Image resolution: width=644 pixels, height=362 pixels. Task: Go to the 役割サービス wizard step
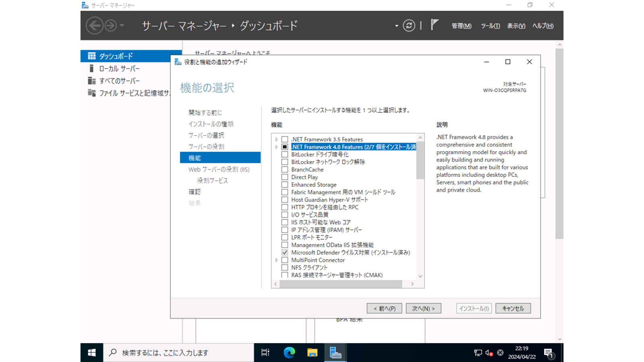(213, 181)
